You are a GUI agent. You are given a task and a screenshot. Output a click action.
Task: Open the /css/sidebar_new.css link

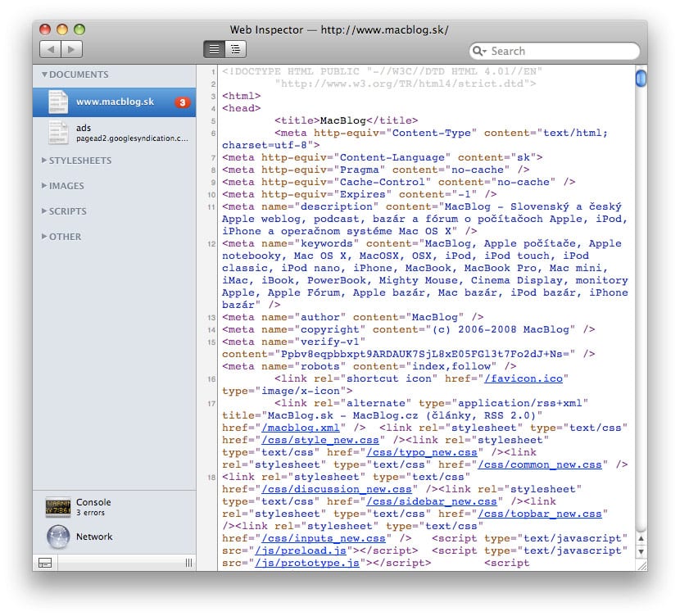(432, 501)
